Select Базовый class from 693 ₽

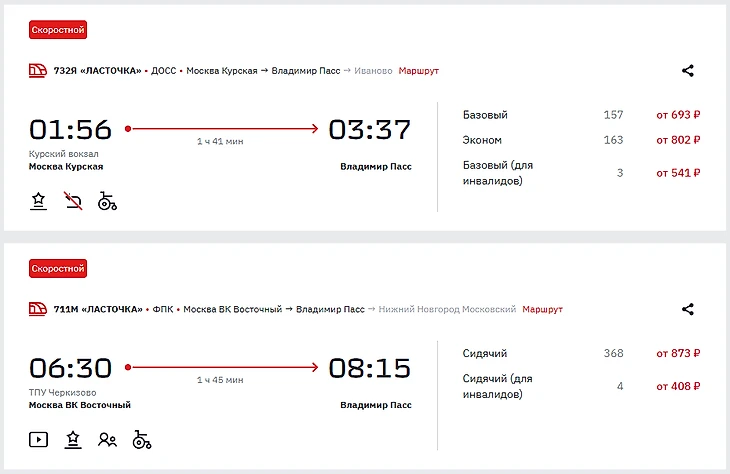point(678,115)
